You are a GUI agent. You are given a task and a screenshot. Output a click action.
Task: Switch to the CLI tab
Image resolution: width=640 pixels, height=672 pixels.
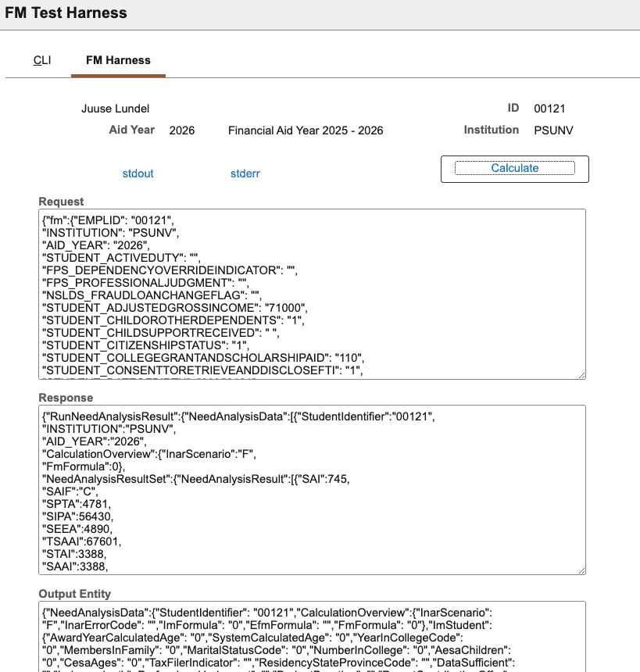pyautogui.click(x=42, y=60)
